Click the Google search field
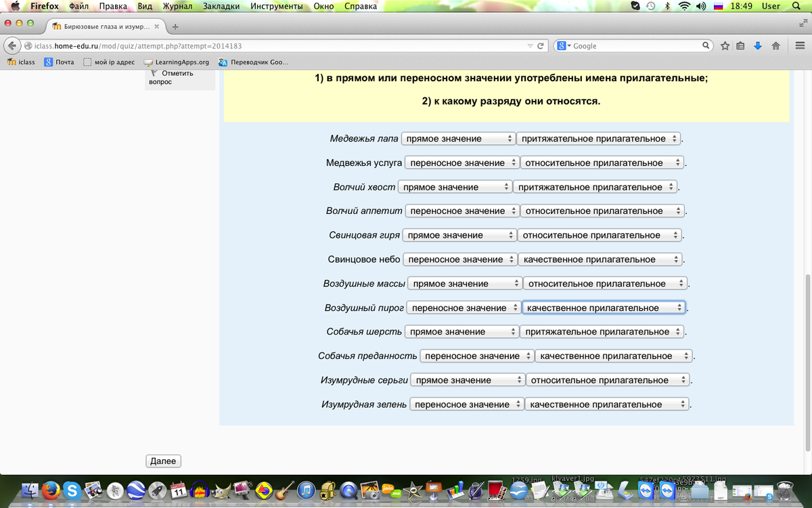This screenshot has height=508, width=812. point(633,46)
